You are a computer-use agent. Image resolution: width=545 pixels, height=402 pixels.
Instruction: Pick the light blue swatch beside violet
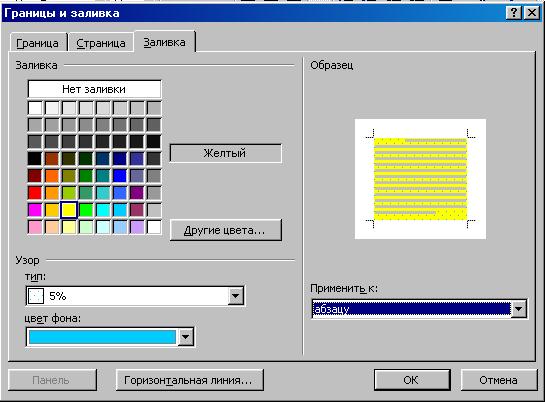[120, 193]
